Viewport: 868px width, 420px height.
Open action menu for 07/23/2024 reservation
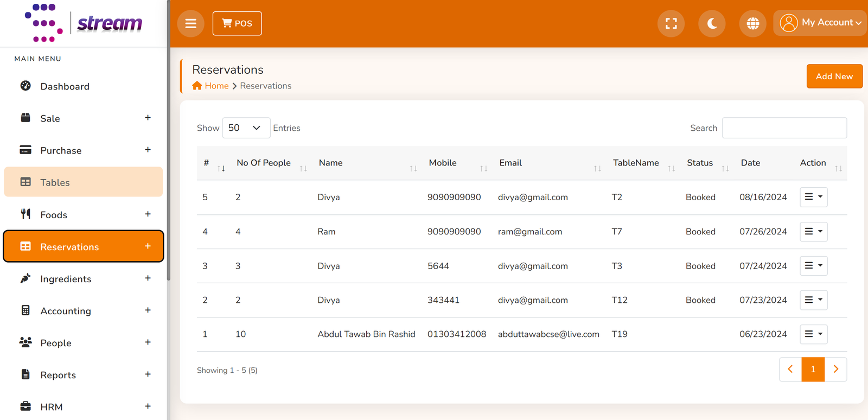(813, 300)
